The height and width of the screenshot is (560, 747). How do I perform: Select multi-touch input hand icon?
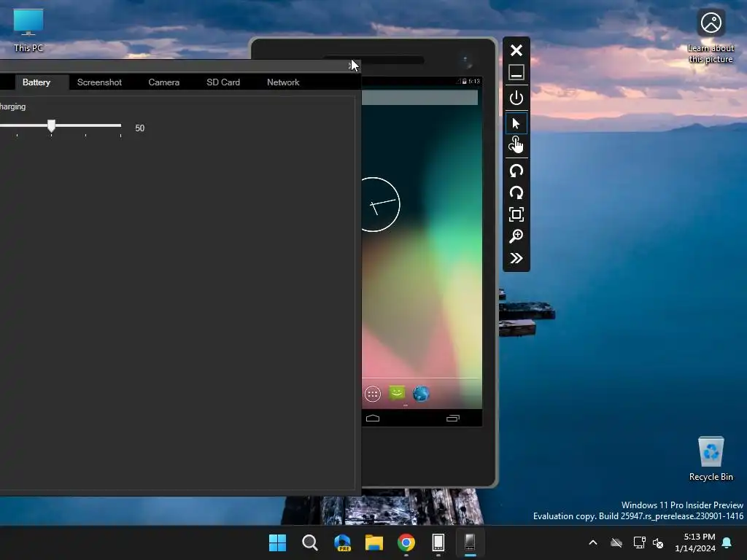[516, 145]
